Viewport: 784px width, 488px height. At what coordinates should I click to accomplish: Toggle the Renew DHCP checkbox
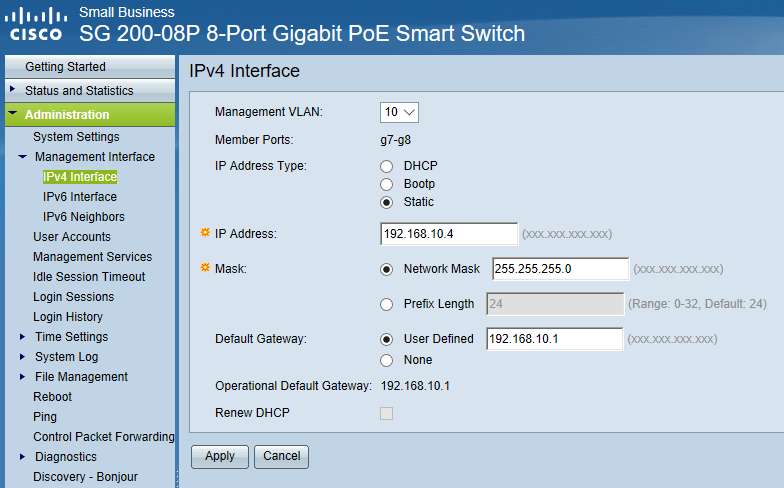click(x=386, y=413)
